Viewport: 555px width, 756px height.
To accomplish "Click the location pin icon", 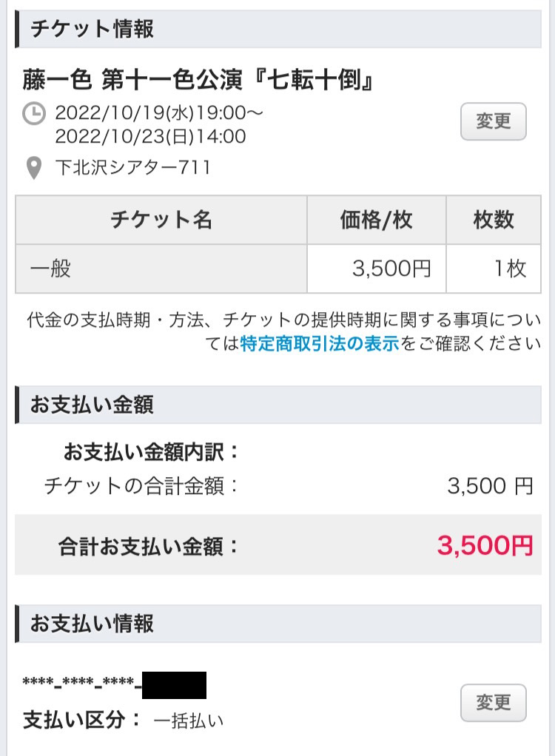I will [33, 169].
